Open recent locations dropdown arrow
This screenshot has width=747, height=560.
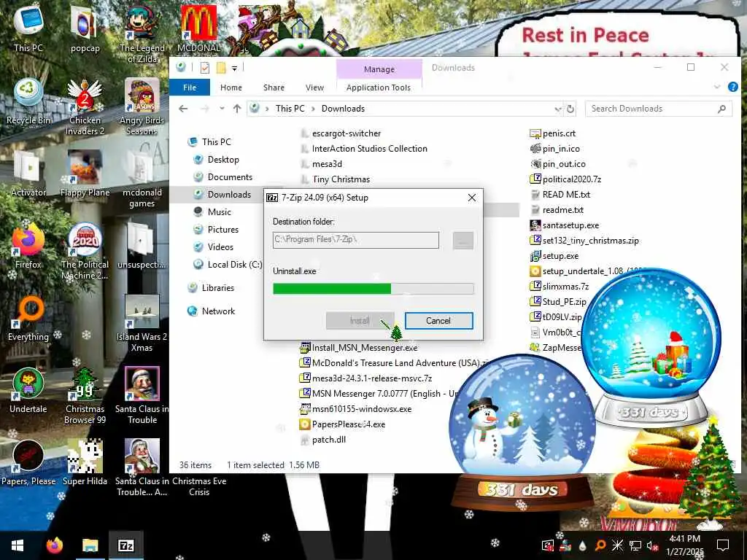[222, 109]
